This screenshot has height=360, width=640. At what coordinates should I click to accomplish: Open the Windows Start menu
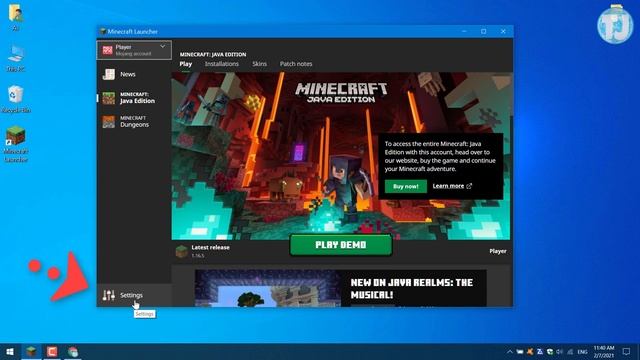(x=10, y=351)
